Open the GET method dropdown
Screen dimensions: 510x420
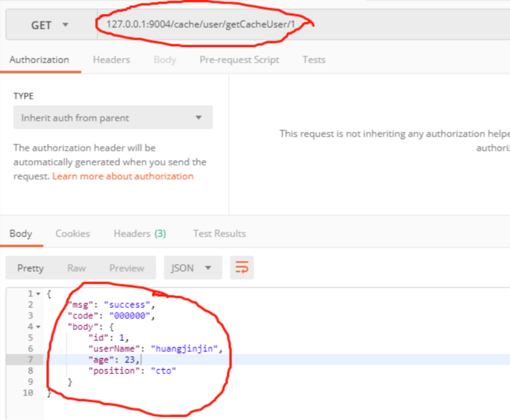[52, 25]
